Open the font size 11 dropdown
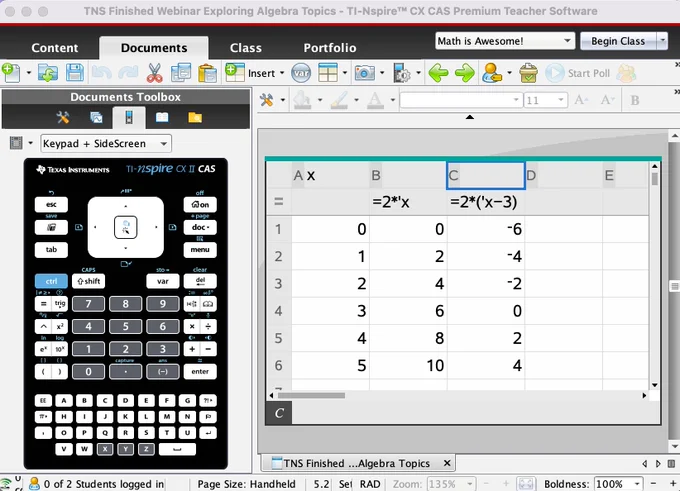 (546, 101)
